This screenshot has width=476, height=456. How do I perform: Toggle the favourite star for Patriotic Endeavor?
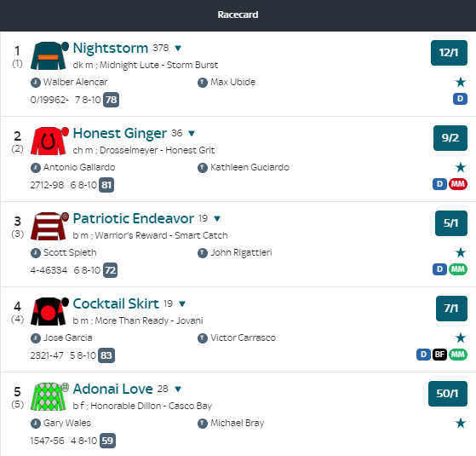pyautogui.click(x=461, y=252)
